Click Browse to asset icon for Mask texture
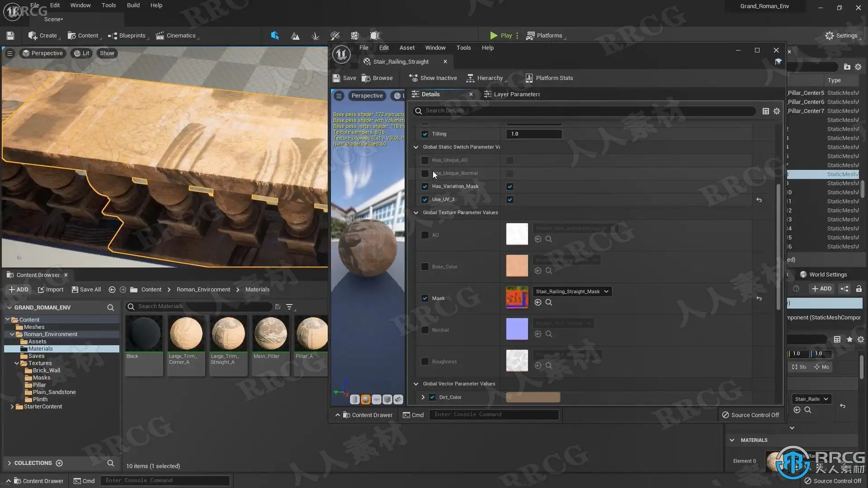This screenshot has width=868, height=488. point(548,302)
